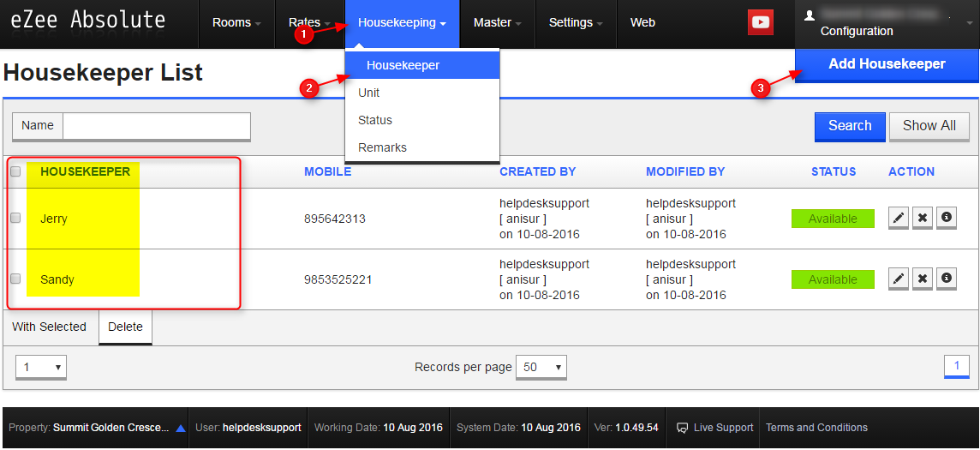Click Working Date 10 Aug 2016

click(379, 428)
